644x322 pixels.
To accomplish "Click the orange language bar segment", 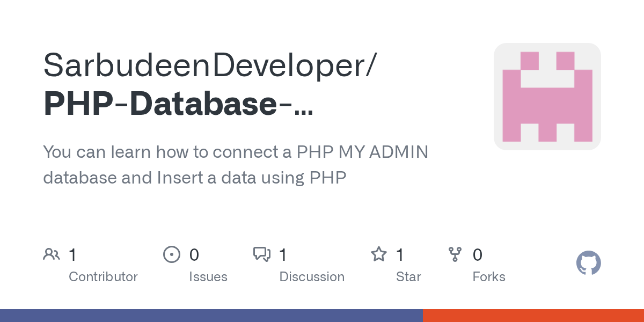I will pyautogui.click(x=533, y=316).
